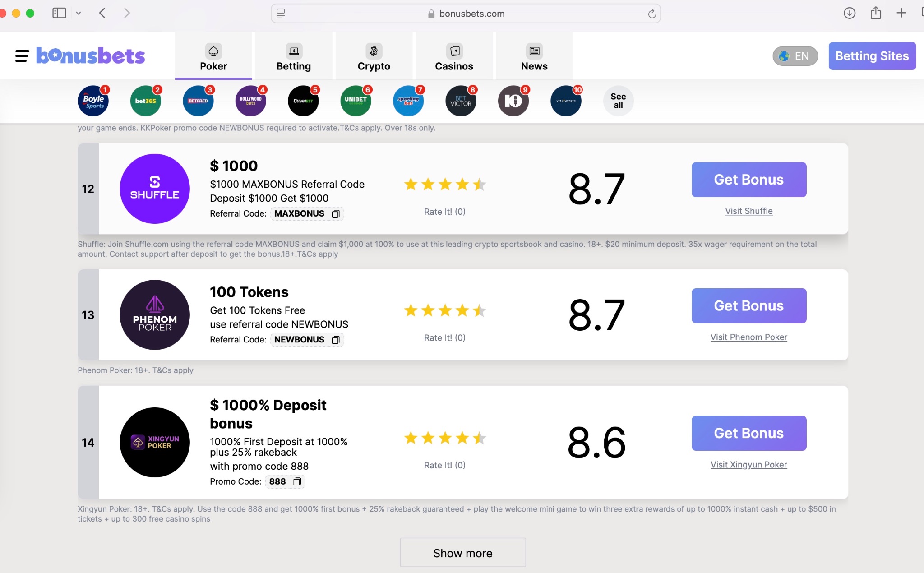Switch to the Crypto tab
The image size is (924, 573).
[x=374, y=56]
